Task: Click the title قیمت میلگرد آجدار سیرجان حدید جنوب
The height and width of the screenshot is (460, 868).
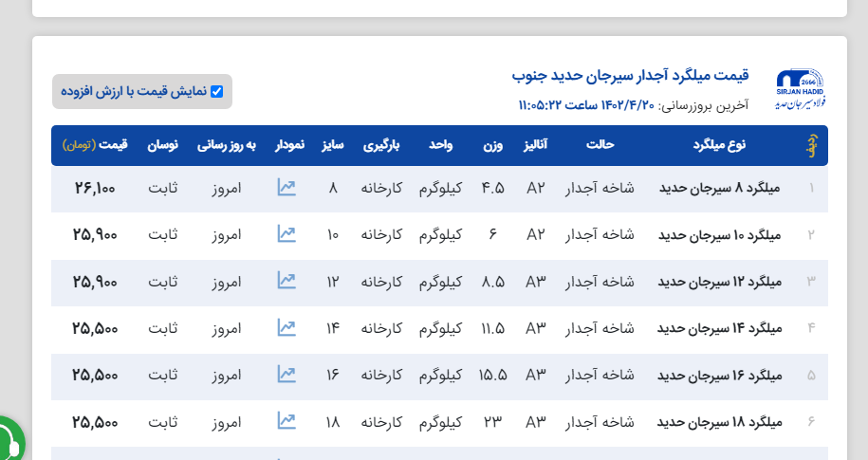Action: 631,75
